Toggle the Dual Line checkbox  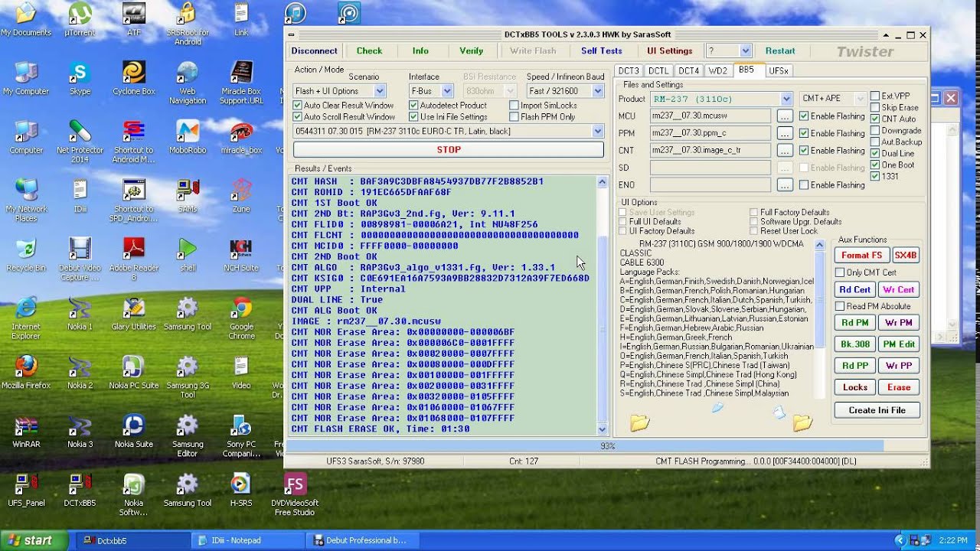coord(875,154)
